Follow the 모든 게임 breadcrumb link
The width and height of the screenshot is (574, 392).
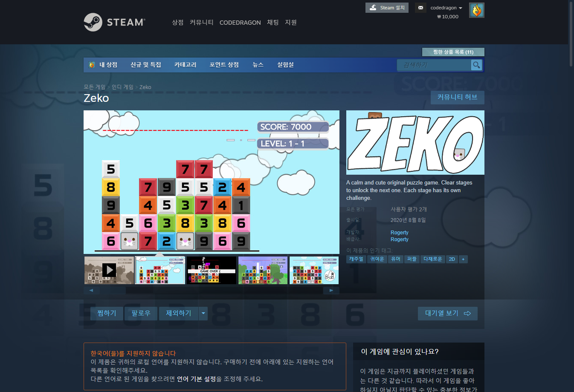(94, 87)
